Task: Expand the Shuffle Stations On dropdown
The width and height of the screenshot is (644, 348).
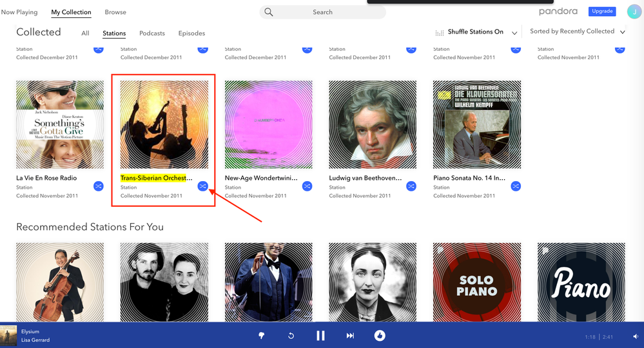Action: coord(514,32)
